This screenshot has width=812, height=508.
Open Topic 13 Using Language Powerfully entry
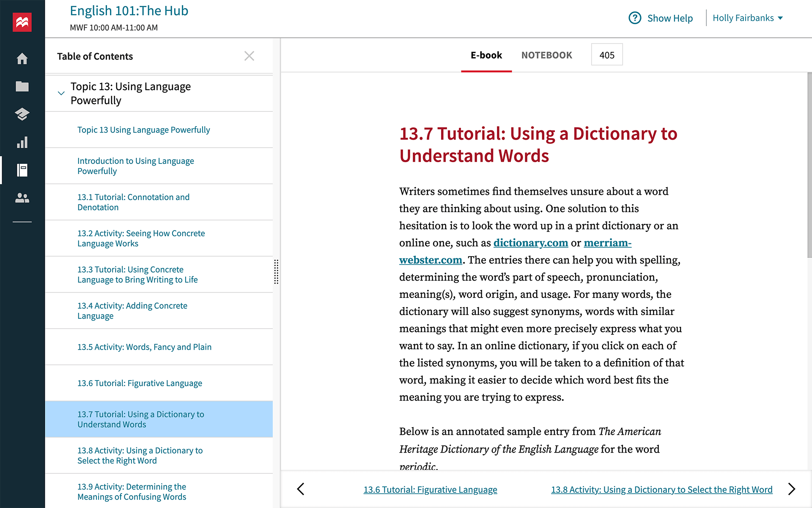point(159,130)
